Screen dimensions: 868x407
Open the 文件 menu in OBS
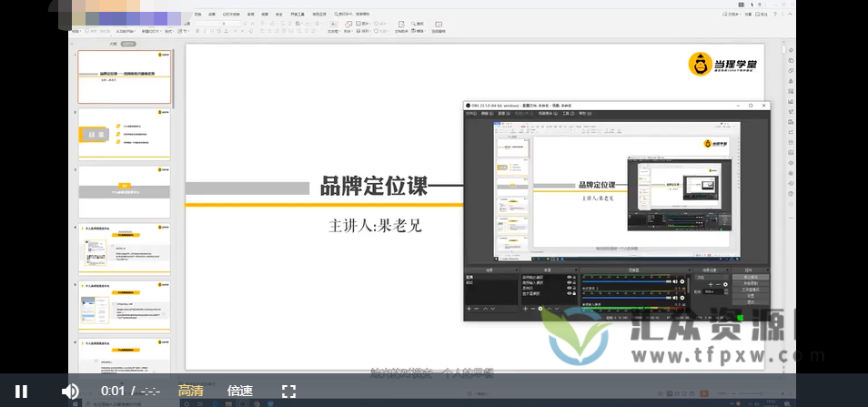click(470, 115)
